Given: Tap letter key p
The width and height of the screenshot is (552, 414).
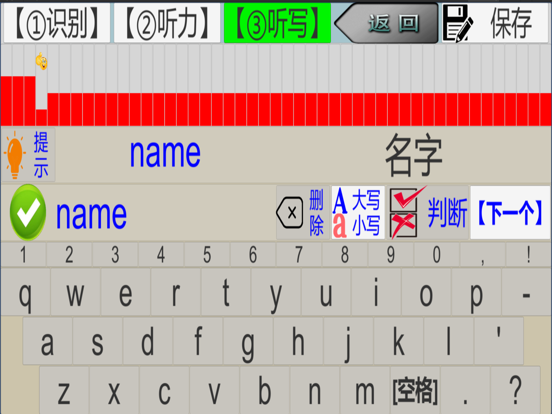Looking at the screenshot, I should pyautogui.click(x=476, y=292).
